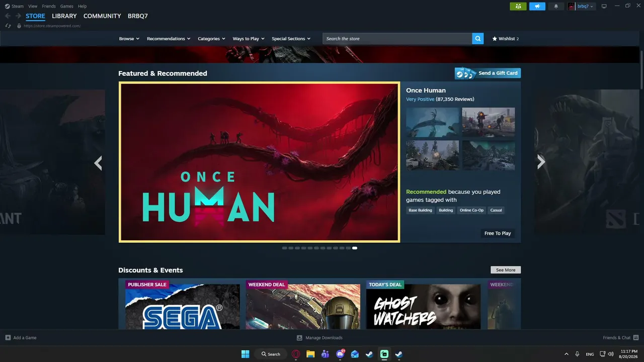
Task: Open the Friends menu
Action: pos(49,6)
